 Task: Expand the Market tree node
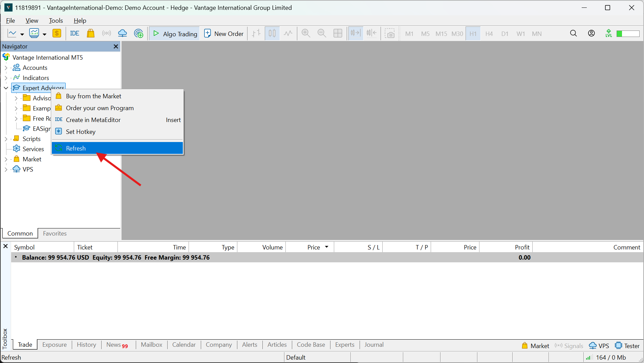tap(6, 159)
